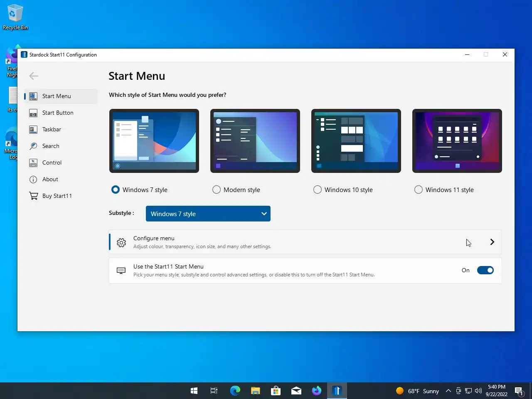
Task: Open the Start Menu section
Action: click(x=61, y=96)
